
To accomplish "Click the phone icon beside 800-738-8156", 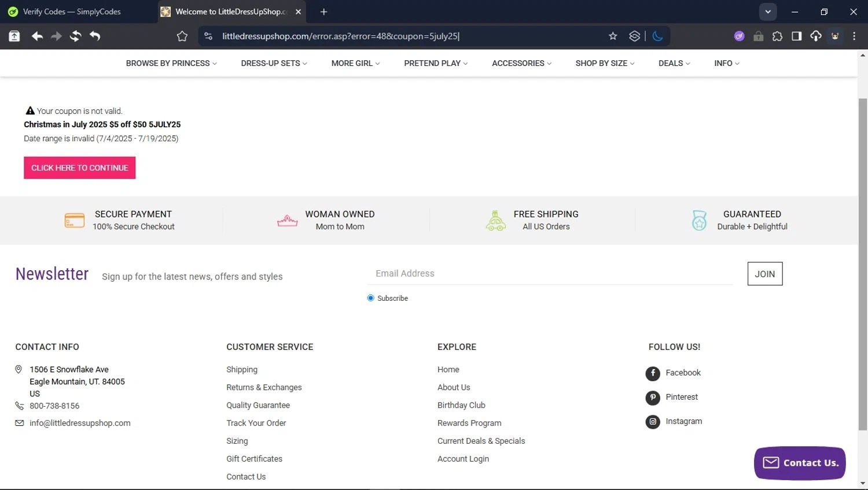I will pyautogui.click(x=19, y=406).
